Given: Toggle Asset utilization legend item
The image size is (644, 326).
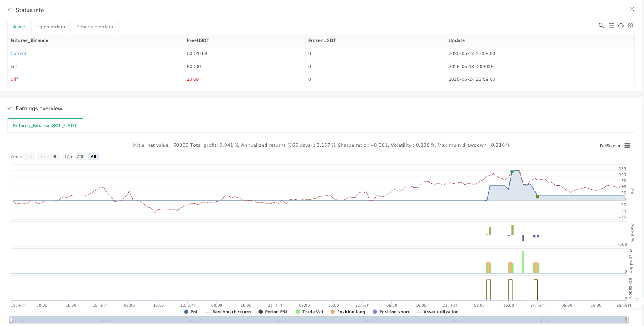Looking at the screenshot, I should (437, 312).
